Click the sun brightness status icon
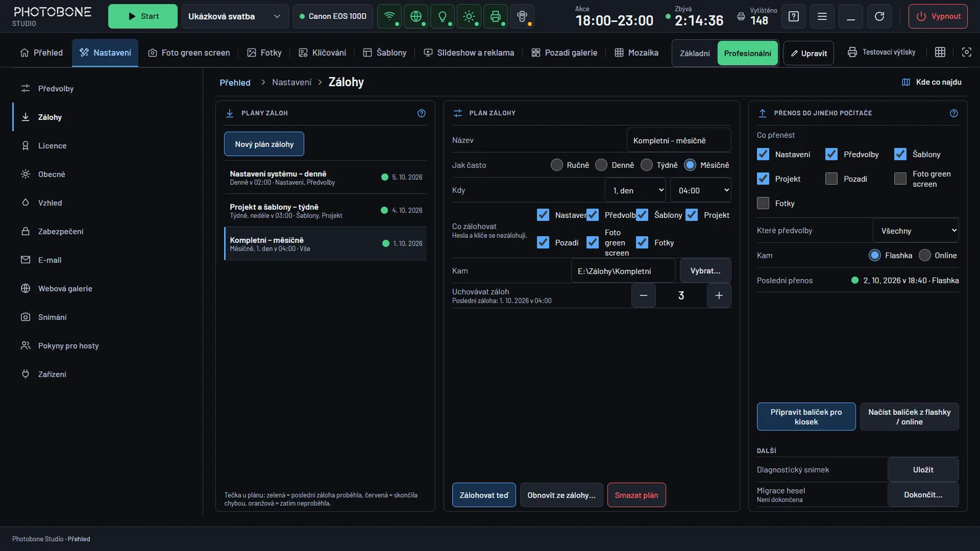This screenshot has width=980, height=551. 469,17
